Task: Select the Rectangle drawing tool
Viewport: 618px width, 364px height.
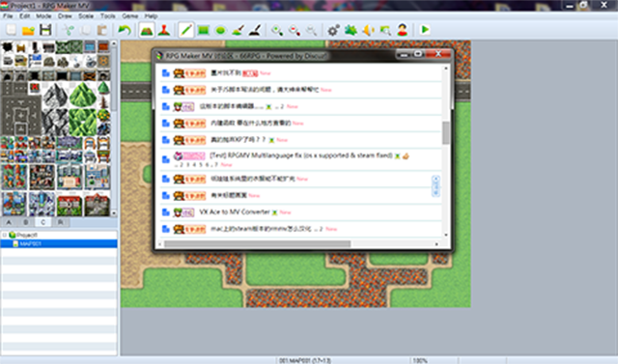Action: tap(204, 30)
